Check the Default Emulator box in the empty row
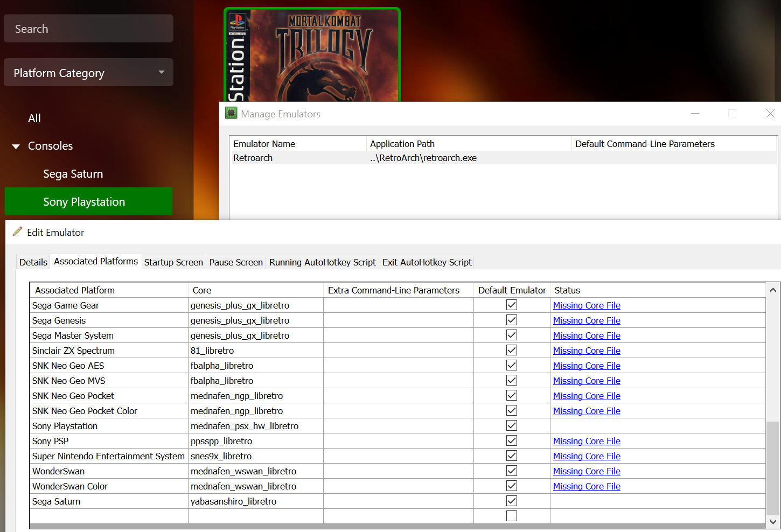Image resolution: width=781 pixels, height=532 pixels. [512, 516]
